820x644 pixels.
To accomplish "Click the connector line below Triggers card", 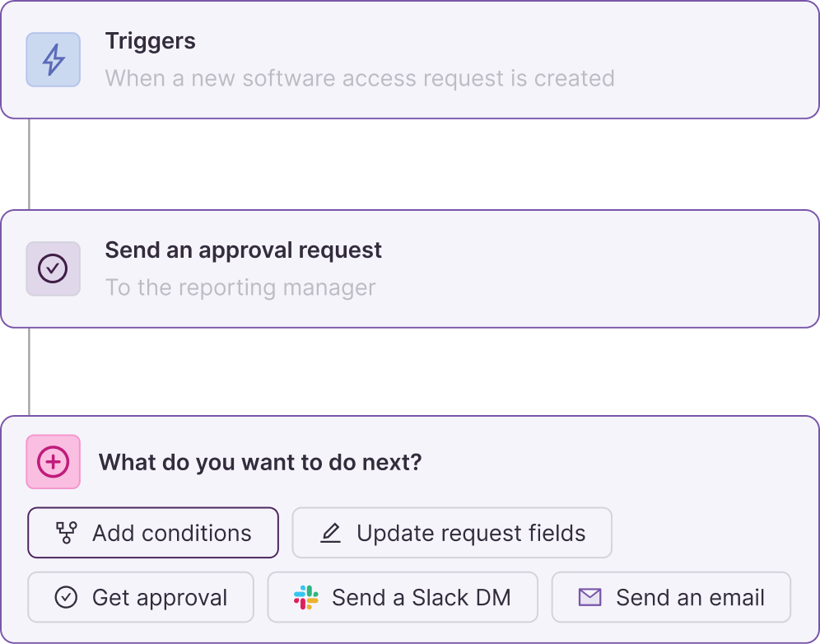I will click(x=30, y=165).
